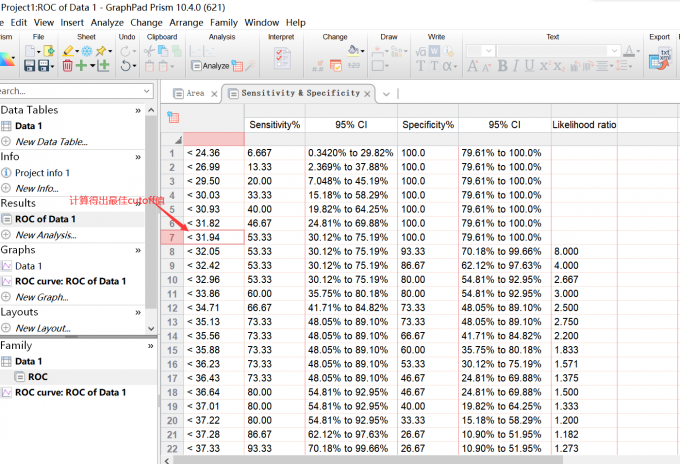680x464 pixels.
Task: Click New Data Table... link
Action: coord(51,142)
